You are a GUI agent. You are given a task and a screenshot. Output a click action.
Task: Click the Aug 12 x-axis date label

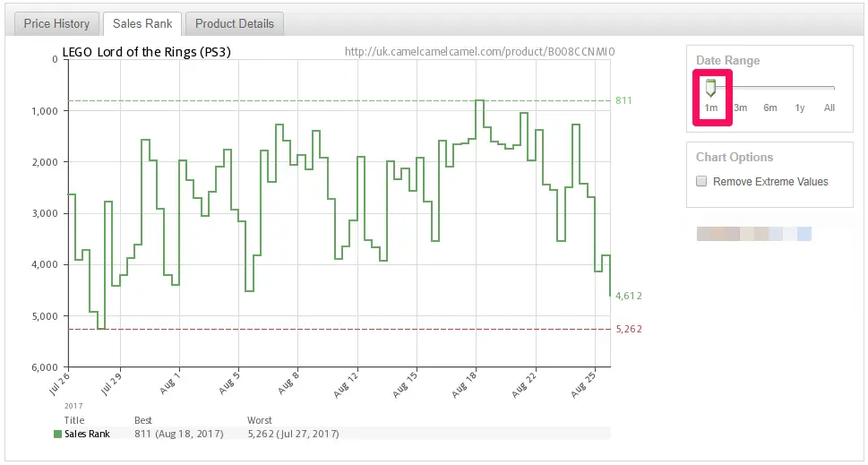point(346,383)
